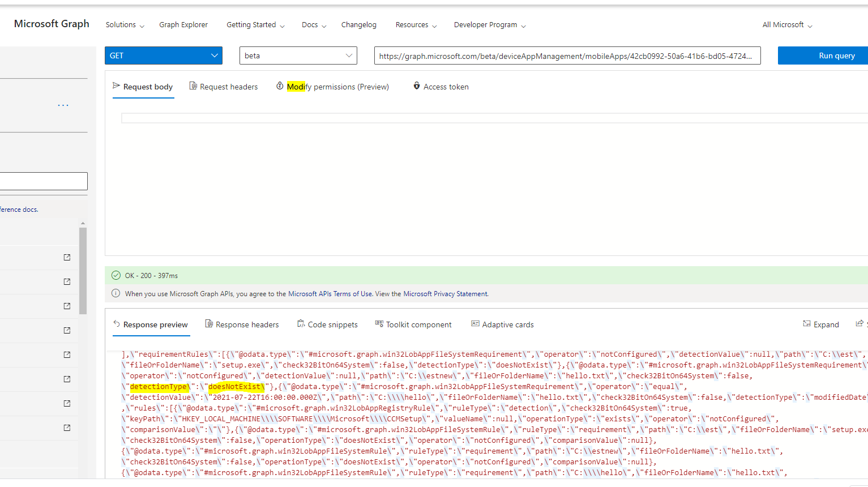Viewport: 868px width, 487px height.
Task: Open the Code snippets tab
Action: [x=327, y=324]
